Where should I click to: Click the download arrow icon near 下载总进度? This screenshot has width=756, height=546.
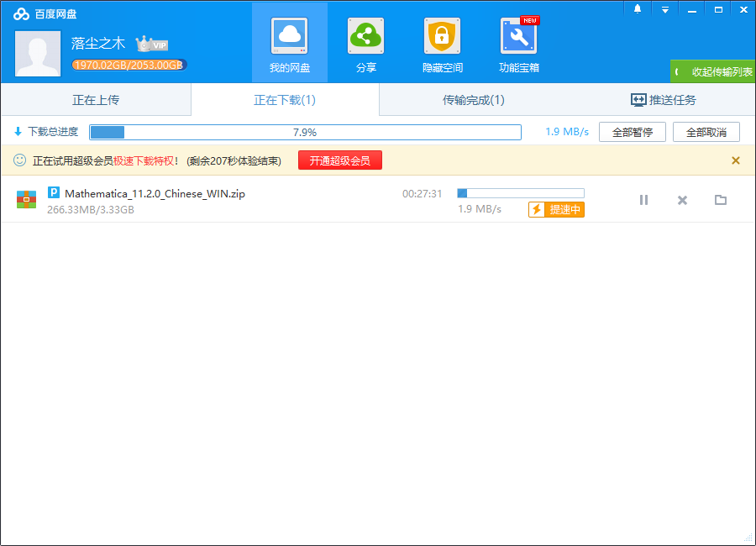18,131
